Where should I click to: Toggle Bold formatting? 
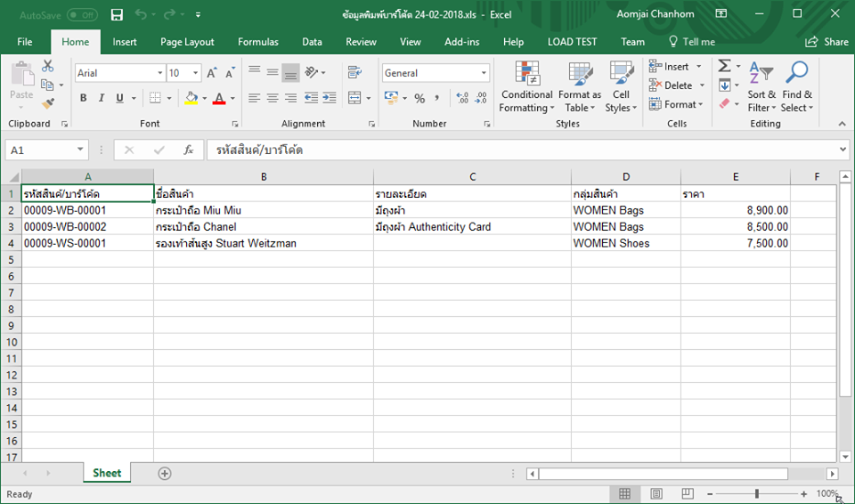(83, 98)
